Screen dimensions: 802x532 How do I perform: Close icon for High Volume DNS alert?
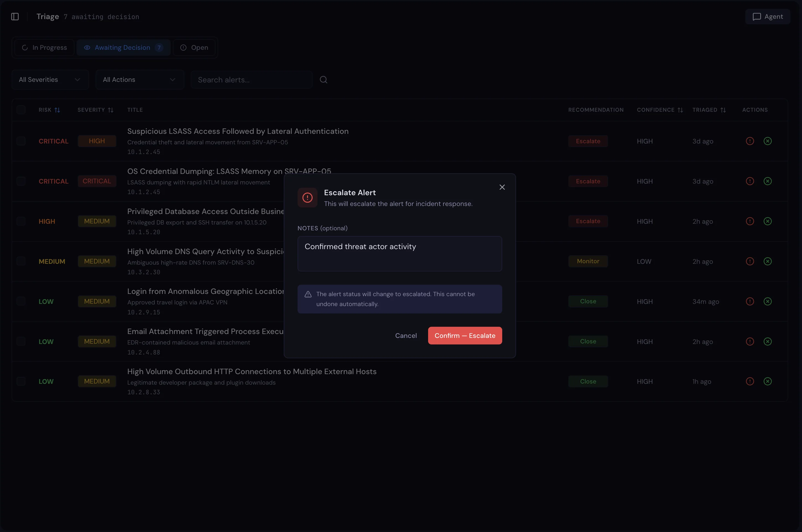767,261
